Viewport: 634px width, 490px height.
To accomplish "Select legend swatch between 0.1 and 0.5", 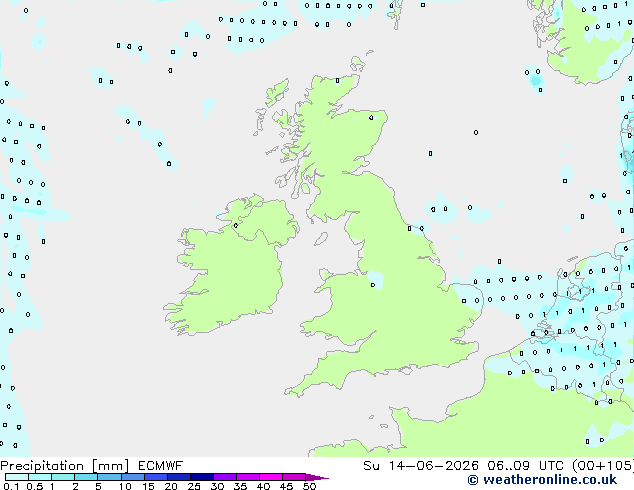I will (17, 477).
